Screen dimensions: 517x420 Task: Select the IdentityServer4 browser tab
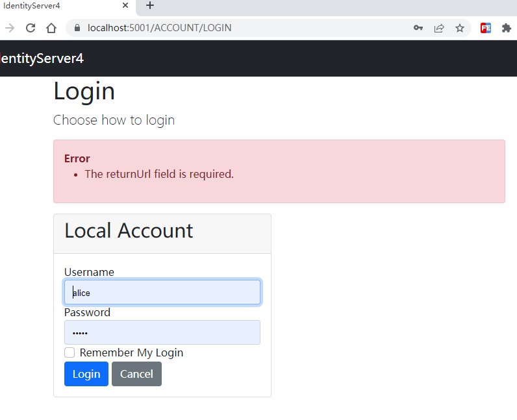tap(52, 6)
